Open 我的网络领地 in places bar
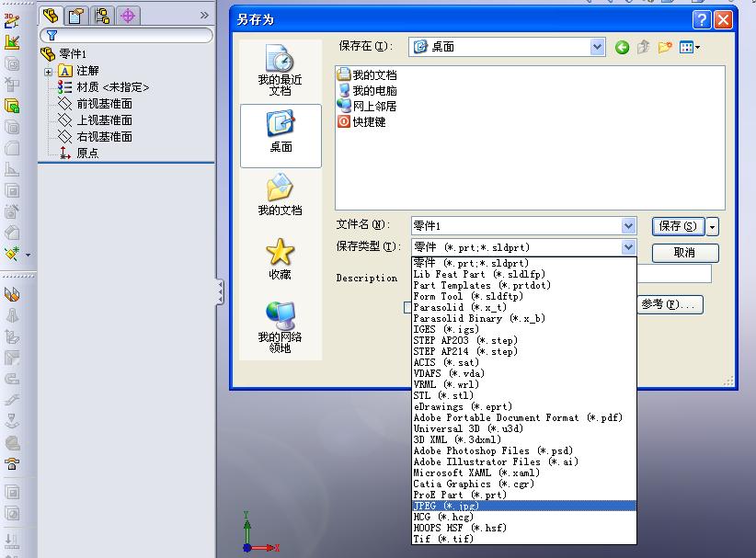The width and height of the screenshot is (756, 558). click(x=281, y=327)
